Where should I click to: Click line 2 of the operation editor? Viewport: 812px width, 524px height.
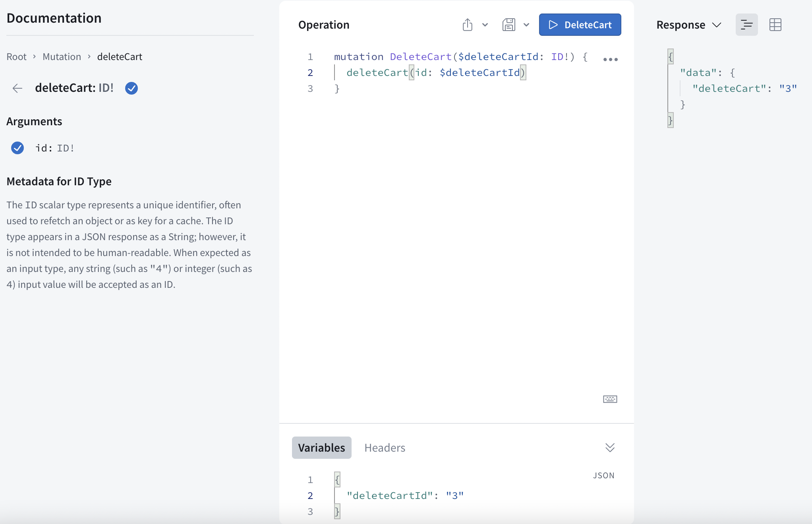pyautogui.click(x=436, y=73)
